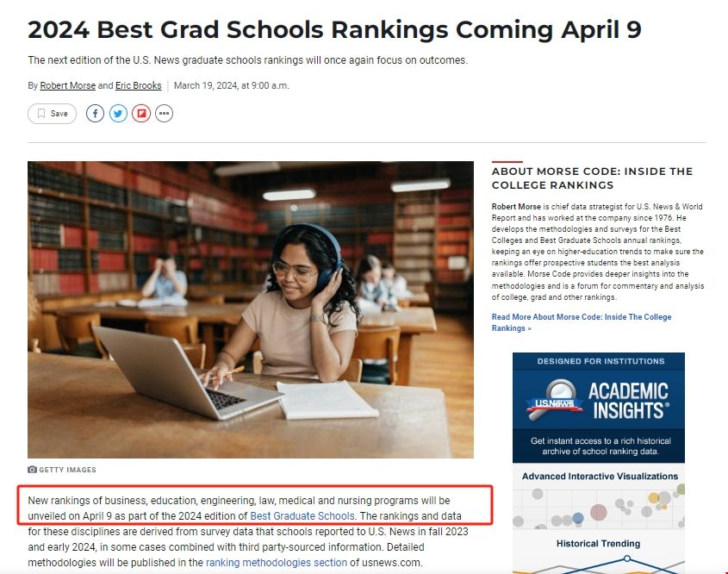Click the Designed For Institutions ad header
728x574 pixels.
pyautogui.click(x=598, y=361)
